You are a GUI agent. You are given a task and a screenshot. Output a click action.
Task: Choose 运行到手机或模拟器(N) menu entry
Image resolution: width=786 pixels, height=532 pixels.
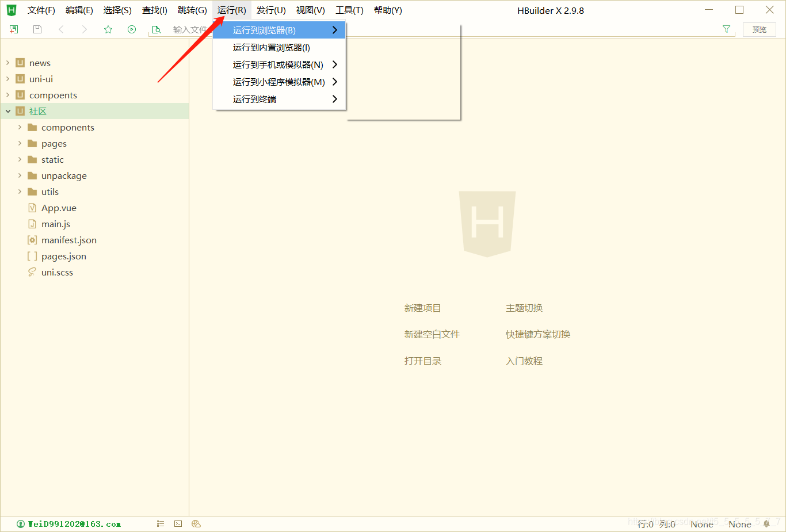(279, 64)
